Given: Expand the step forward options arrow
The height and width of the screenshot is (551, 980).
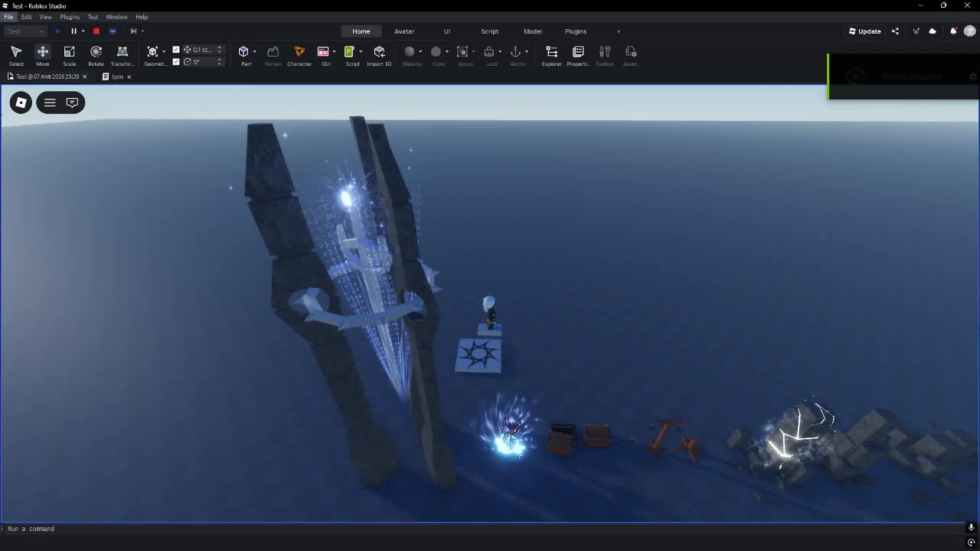Looking at the screenshot, I should coord(142,31).
